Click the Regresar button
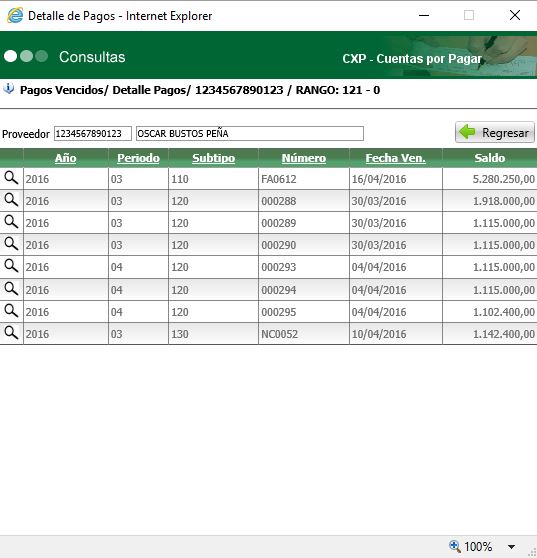The width and height of the screenshot is (537, 558). coord(495,132)
